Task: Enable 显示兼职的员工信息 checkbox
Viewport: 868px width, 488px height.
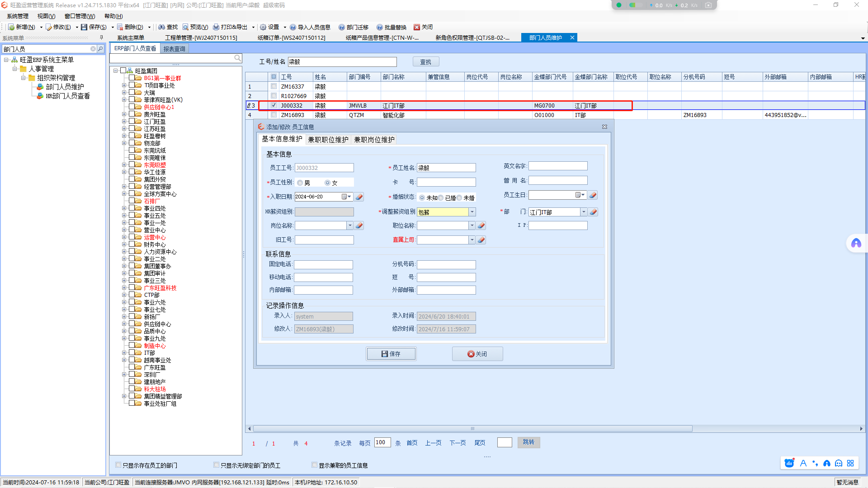Action: [315, 465]
